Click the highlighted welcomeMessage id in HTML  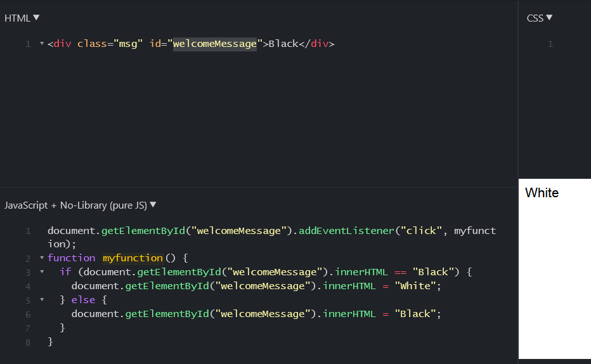pyautogui.click(x=215, y=44)
